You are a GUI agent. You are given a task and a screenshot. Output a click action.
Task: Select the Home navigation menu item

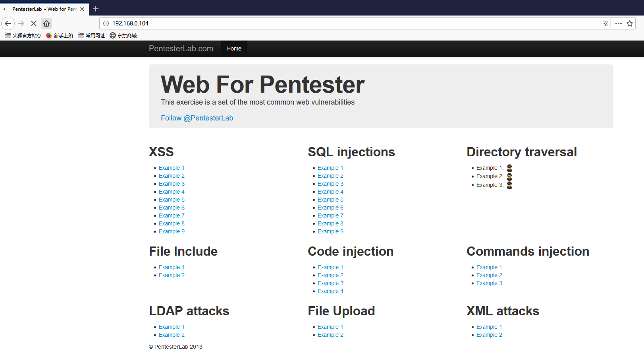click(234, 49)
